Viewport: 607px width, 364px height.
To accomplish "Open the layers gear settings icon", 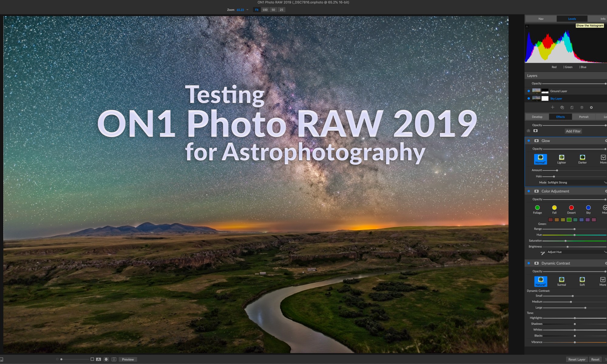I will [591, 107].
